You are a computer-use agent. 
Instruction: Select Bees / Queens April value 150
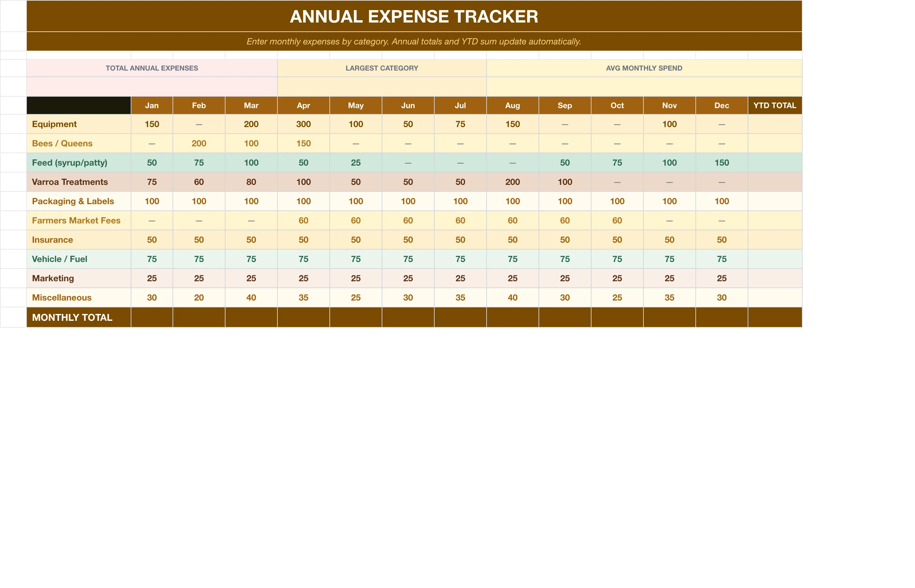coord(303,143)
